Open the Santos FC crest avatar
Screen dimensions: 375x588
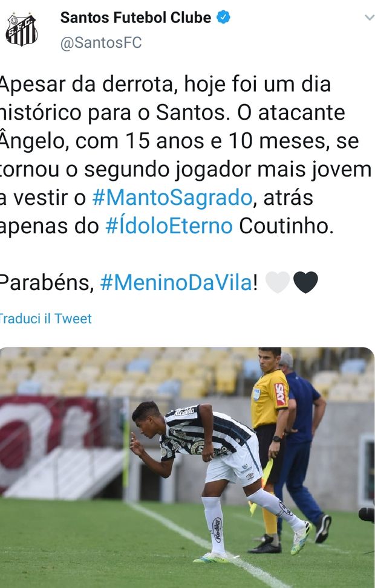[21, 30]
